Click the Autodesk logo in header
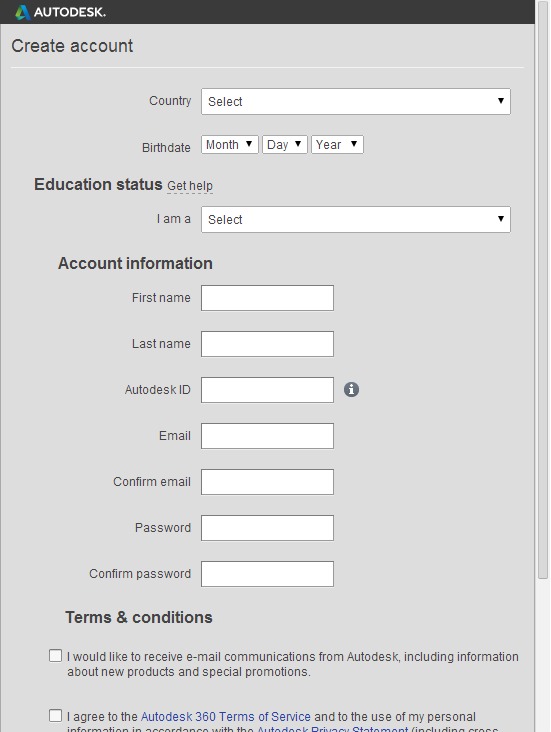 coord(60,12)
